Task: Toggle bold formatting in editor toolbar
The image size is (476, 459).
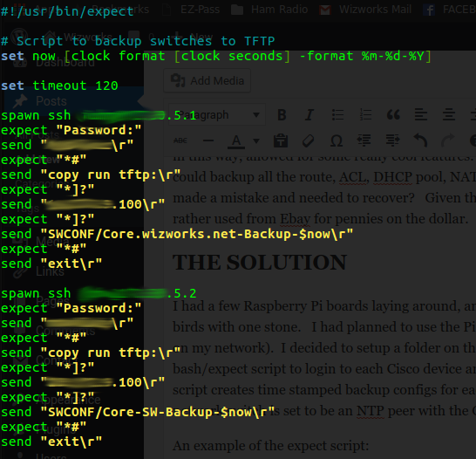Action: [282, 115]
